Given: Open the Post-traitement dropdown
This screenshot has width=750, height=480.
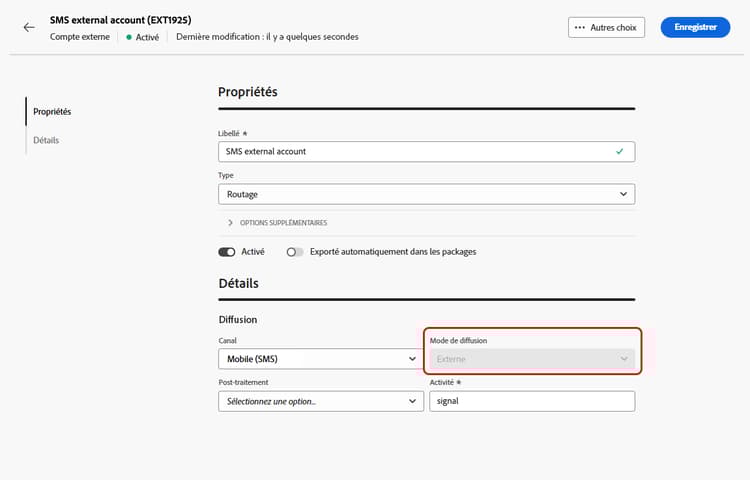Looking at the screenshot, I should pos(310,401).
